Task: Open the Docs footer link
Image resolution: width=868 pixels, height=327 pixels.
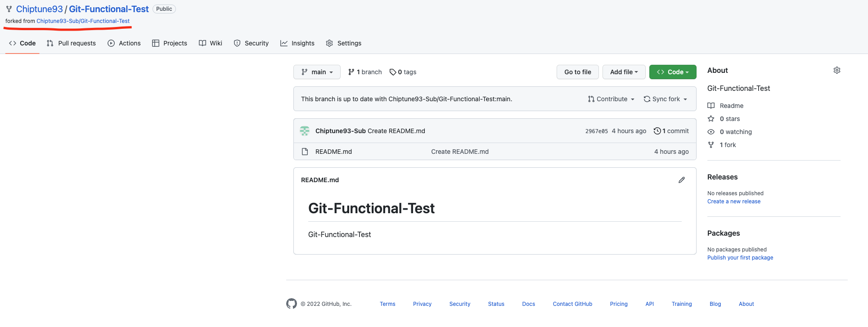Action: [x=529, y=304]
